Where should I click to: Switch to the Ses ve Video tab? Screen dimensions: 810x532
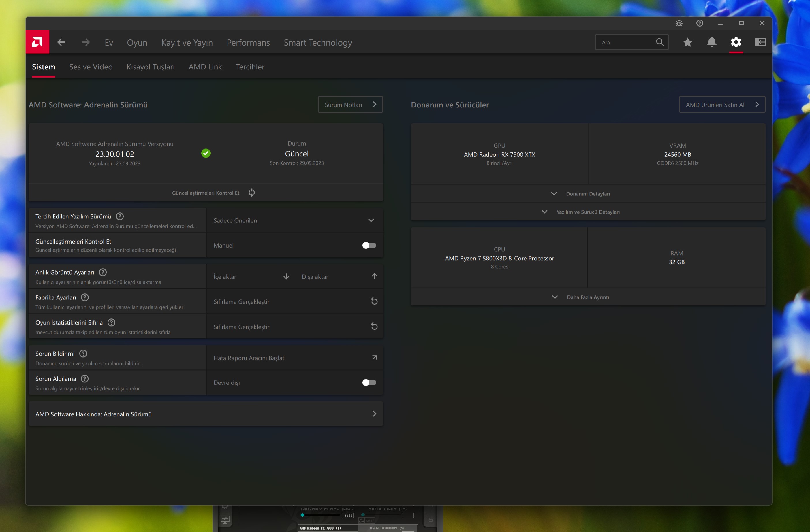click(x=91, y=67)
